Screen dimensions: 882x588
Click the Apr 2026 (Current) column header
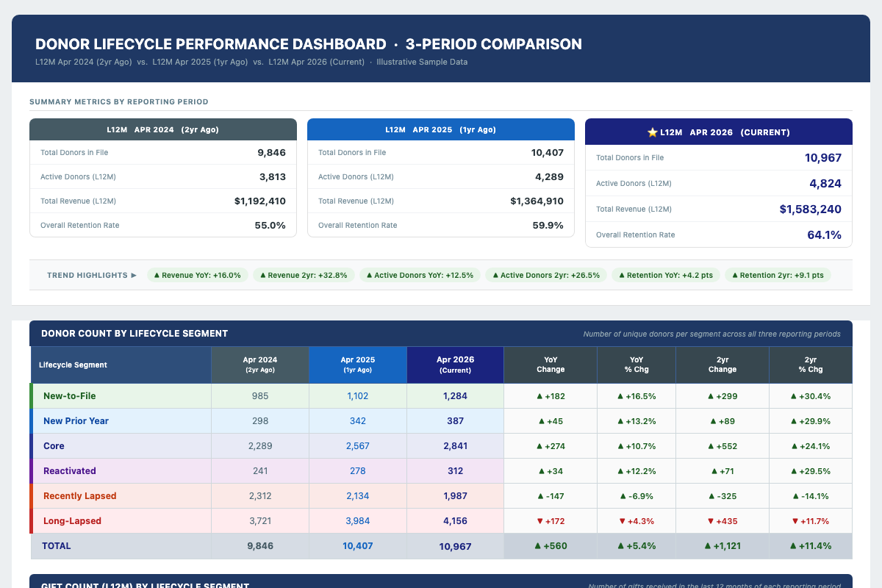point(455,365)
